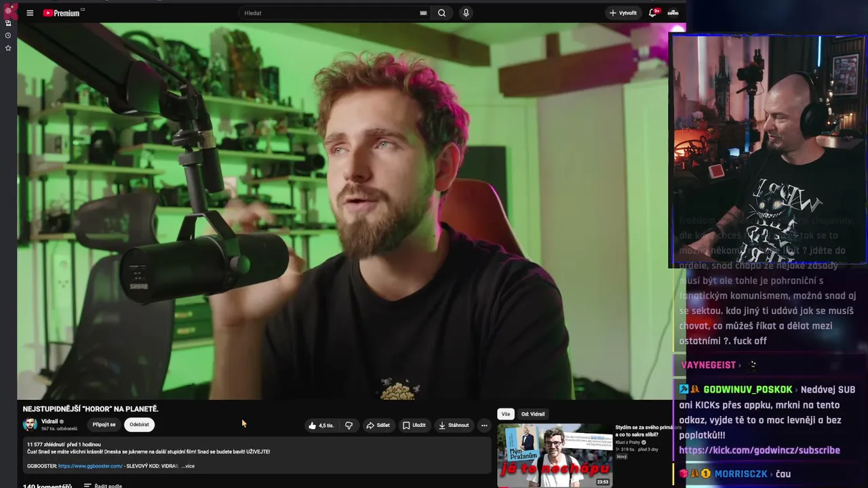Viewport: 868px width, 488px height.
Task: Open the kick.com/godwincz/subscribe link in chat
Action: coord(759,450)
